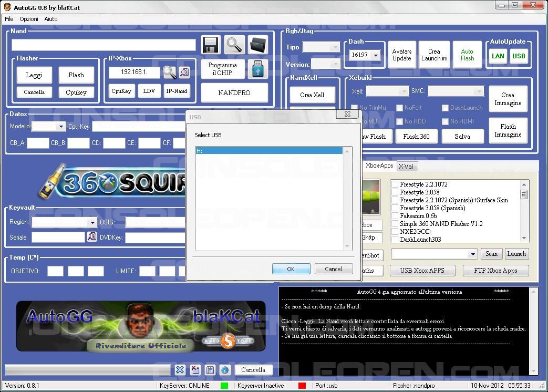Check the Freestyle 3.058 checkbox
Image resolution: width=548 pixels, height=392 pixels.
coord(395,192)
